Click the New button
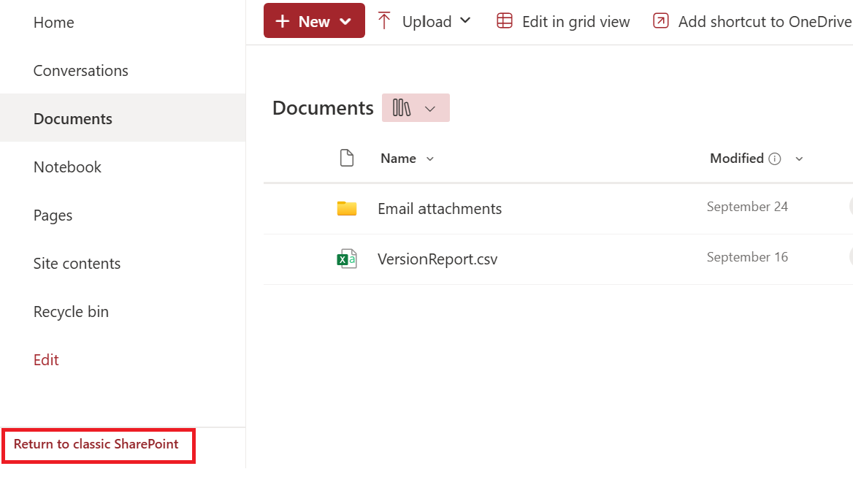The image size is (853, 504). [314, 20]
